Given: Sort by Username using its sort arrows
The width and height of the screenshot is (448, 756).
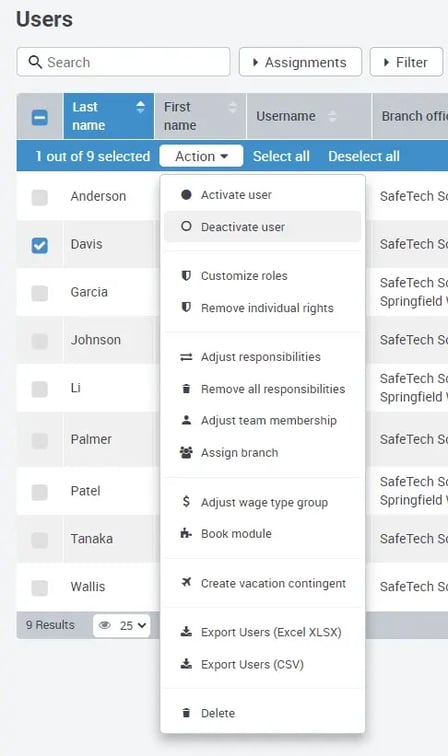Looking at the screenshot, I should [332, 116].
